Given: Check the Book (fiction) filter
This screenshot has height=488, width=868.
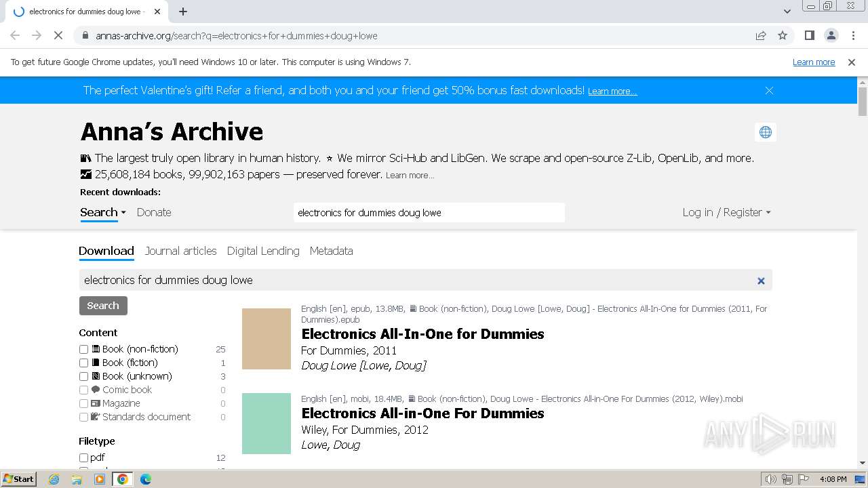Looking at the screenshot, I should pos(84,363).
